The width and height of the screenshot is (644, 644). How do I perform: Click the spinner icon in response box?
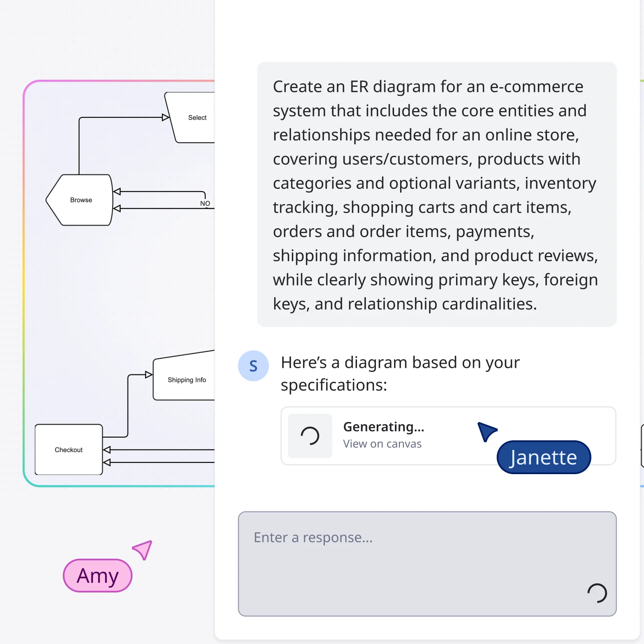[x=597, y=592]
